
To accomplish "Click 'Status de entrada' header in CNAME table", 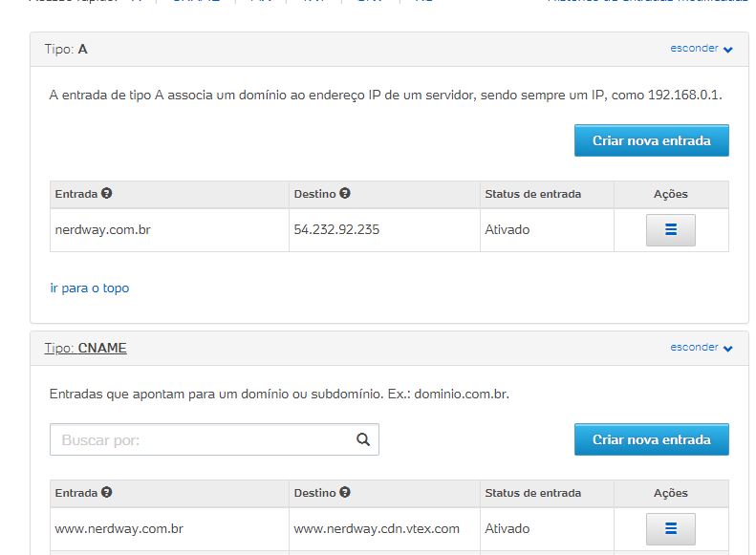I will pos(532,493).
